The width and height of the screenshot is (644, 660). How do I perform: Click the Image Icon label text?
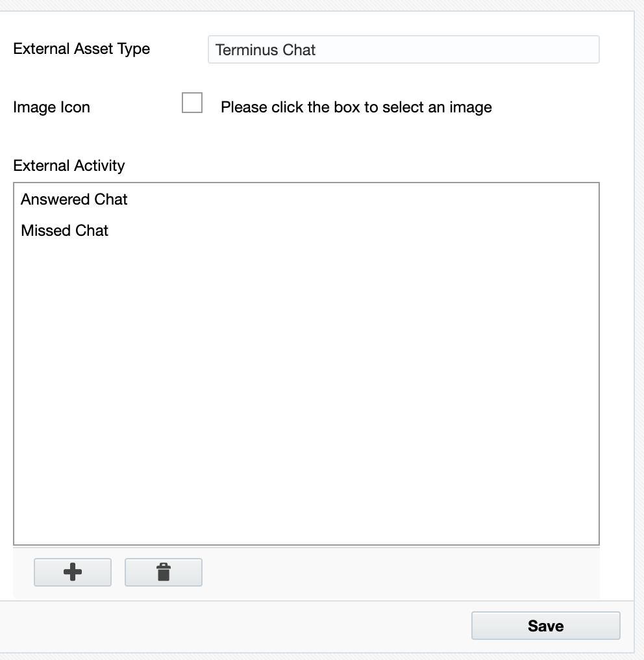tap(52, 107)
